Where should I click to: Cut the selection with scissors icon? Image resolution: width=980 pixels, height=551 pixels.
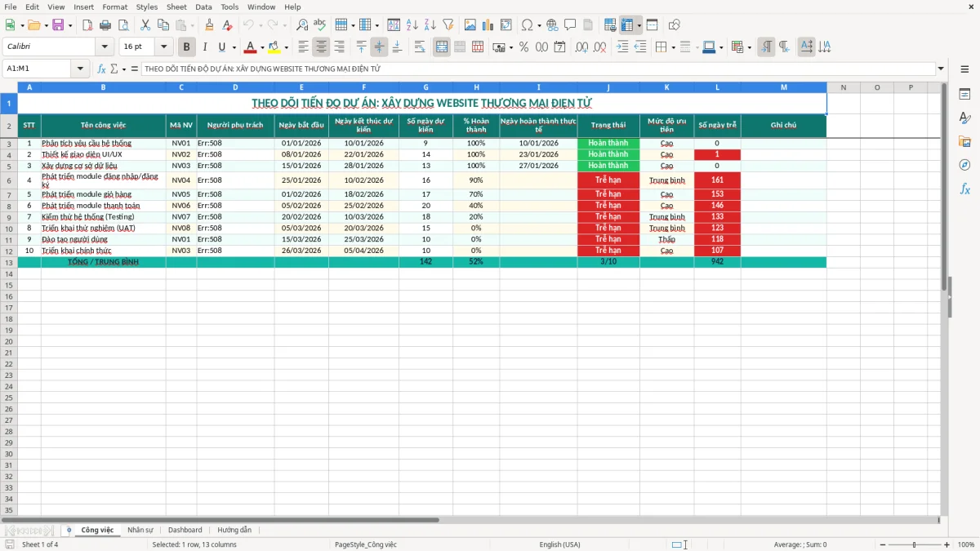[145, 25]
